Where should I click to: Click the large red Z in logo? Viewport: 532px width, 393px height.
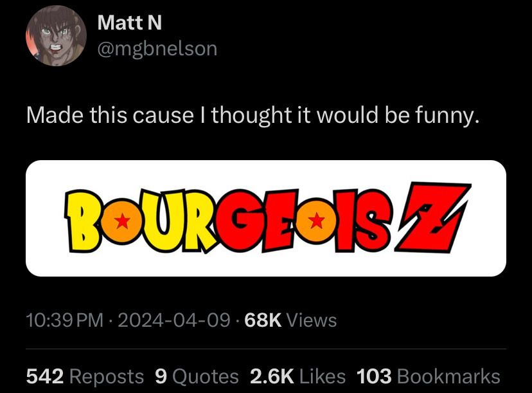click(432, 217)
